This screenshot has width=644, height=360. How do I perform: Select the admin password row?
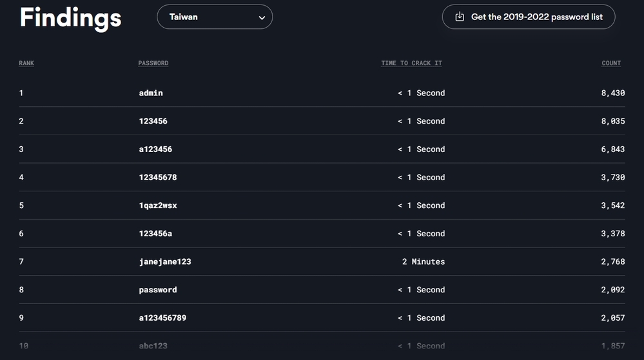coord(151,93)
